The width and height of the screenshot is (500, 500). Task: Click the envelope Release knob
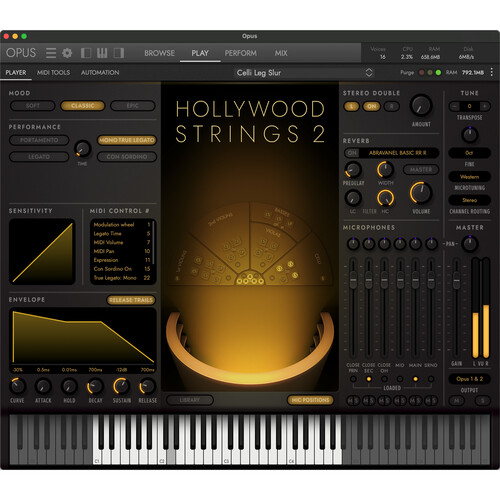click(x=147, y=386)
